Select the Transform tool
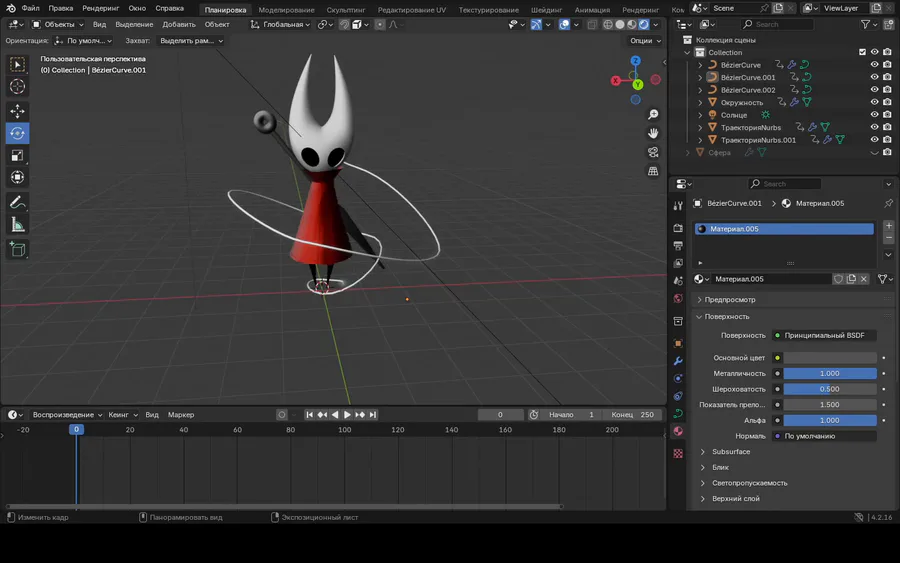The image size is (900, 563). (17, 177)
